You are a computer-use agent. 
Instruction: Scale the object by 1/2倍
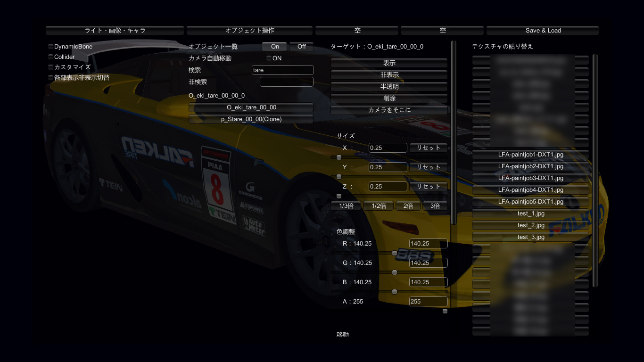379,206
